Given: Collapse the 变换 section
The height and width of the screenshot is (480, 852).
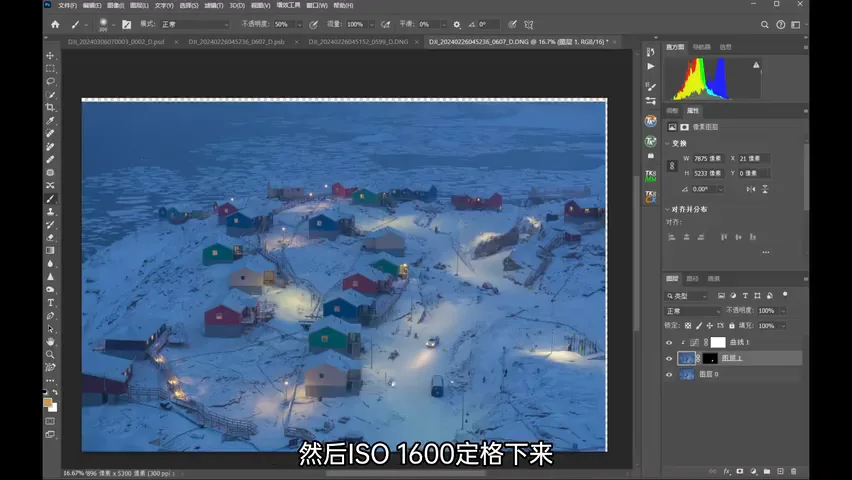Looking at the screenshot, I should click(x=668, y=144).
